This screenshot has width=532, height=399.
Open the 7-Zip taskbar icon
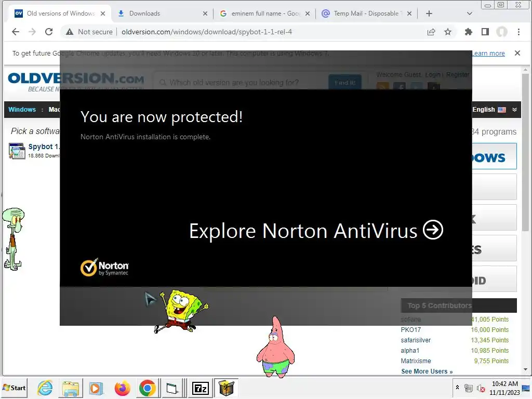[x=200, y=388]
